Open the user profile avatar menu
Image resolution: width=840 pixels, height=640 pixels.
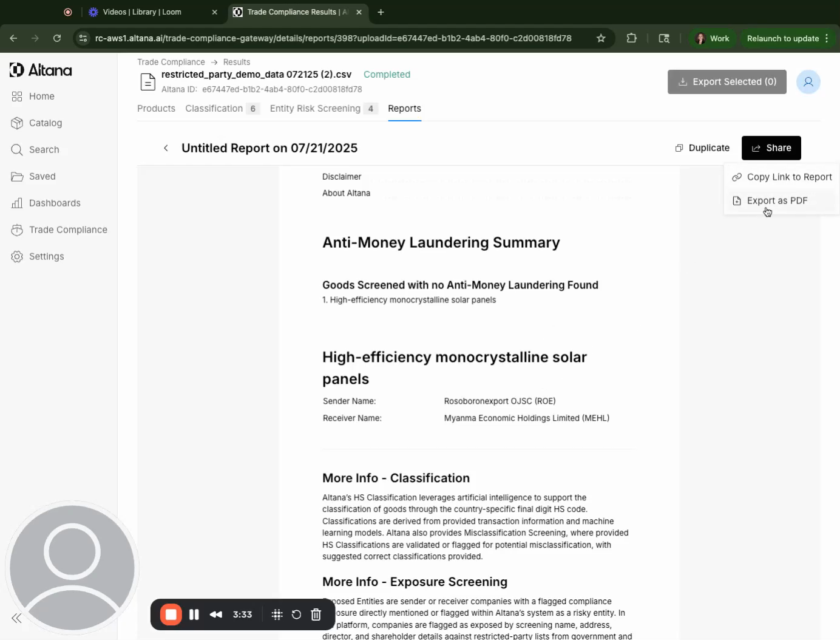tap(808, 82)
